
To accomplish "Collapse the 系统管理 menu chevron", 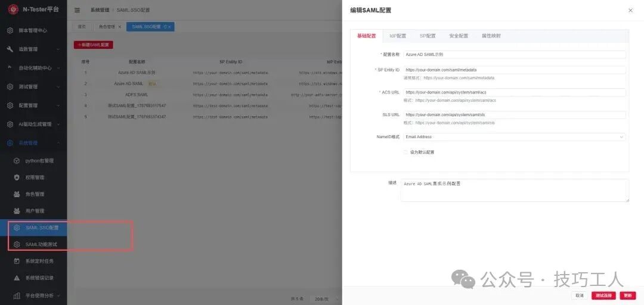I will [x=58, y=143].
